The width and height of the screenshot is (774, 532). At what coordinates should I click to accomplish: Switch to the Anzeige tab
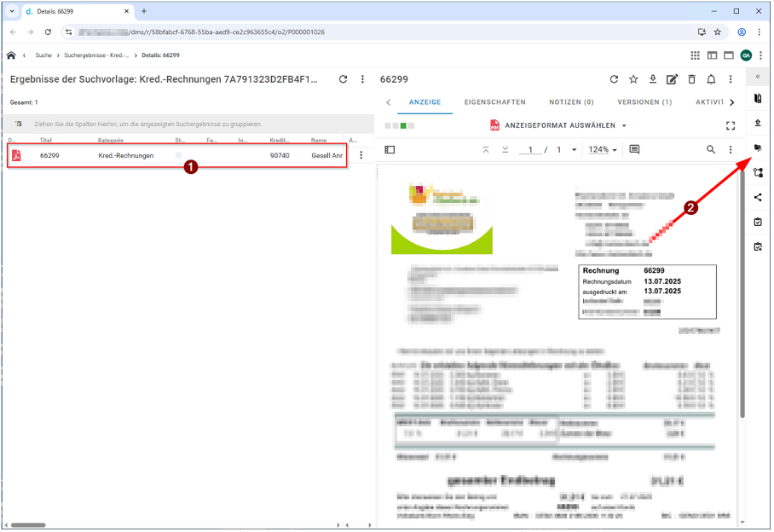(425, 102)
